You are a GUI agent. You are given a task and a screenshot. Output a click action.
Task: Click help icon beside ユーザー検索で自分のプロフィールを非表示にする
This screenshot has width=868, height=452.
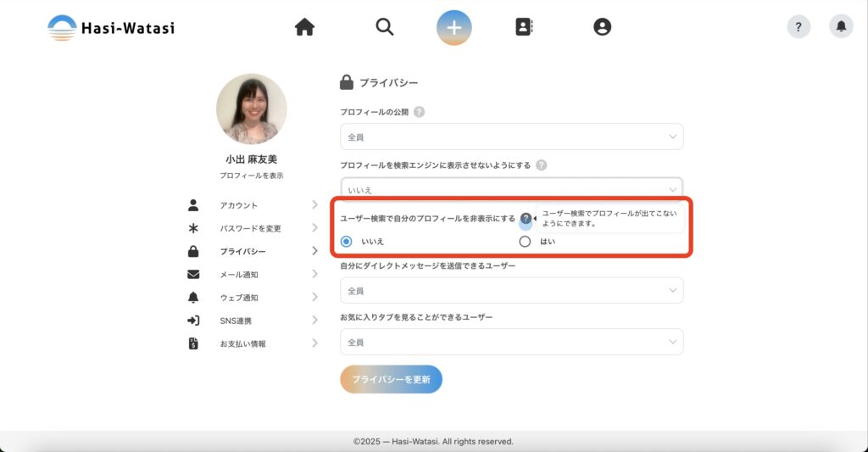[x=526, y=219]
